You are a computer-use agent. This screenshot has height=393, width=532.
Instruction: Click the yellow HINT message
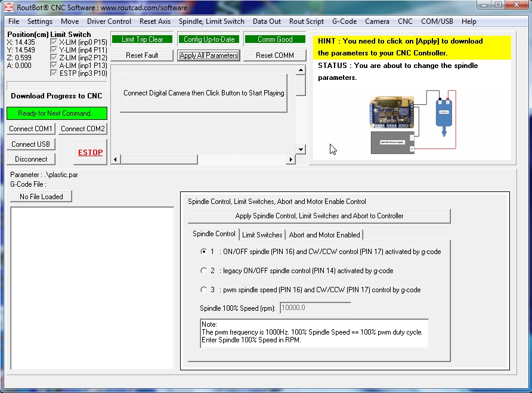[x=412, y=47]
